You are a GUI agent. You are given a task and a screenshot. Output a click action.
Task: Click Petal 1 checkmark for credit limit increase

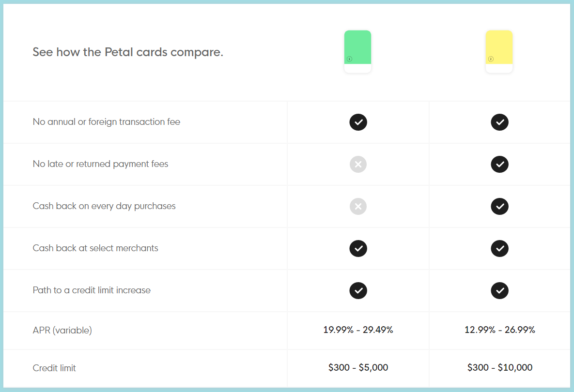[358, 290]
